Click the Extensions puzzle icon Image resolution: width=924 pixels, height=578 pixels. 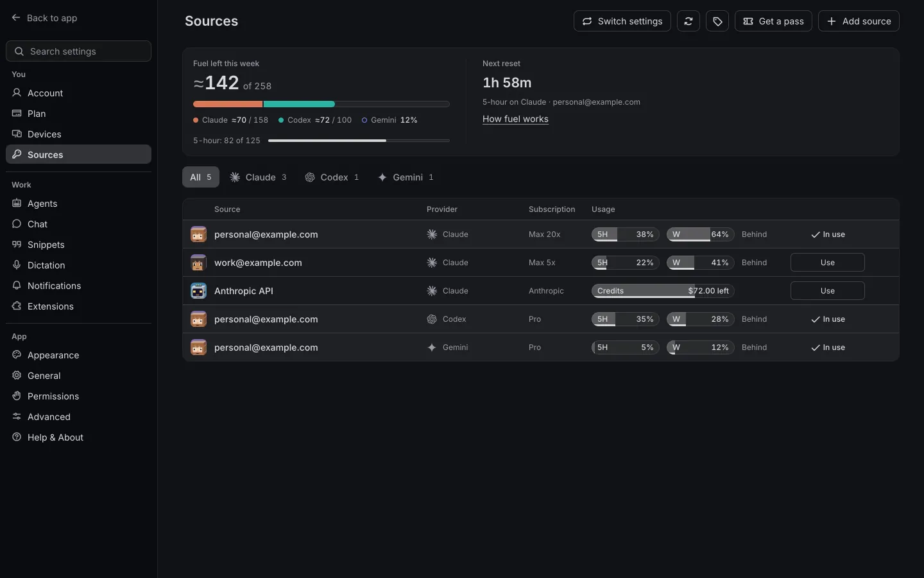pyautogui.click(x=17, y=306)
